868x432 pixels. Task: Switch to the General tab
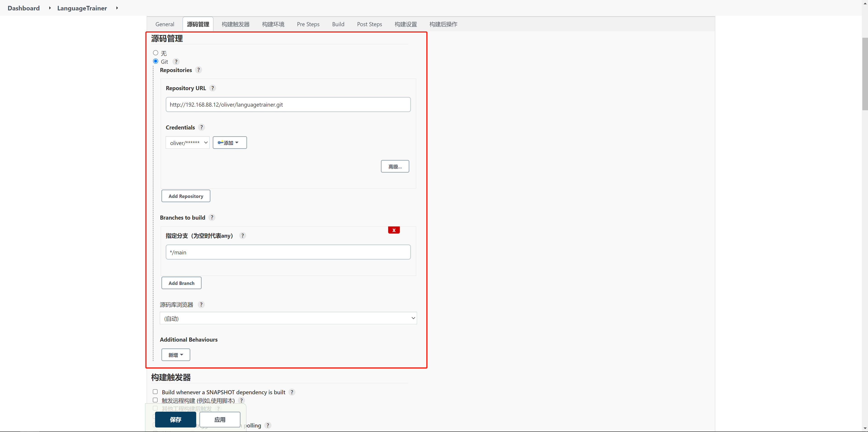click(165, 24)
